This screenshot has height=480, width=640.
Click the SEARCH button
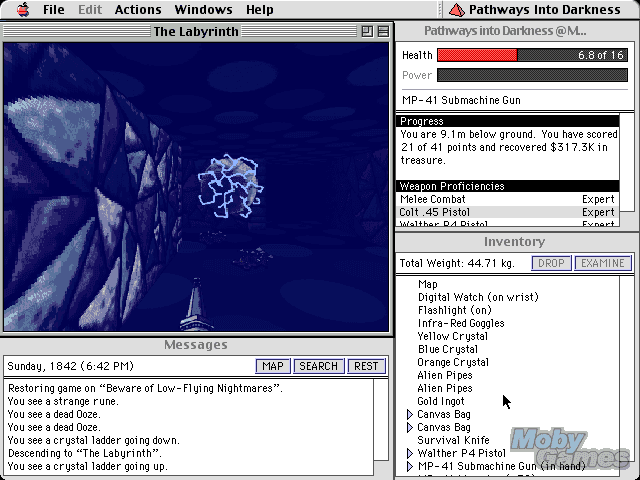[x=318, y=366]
